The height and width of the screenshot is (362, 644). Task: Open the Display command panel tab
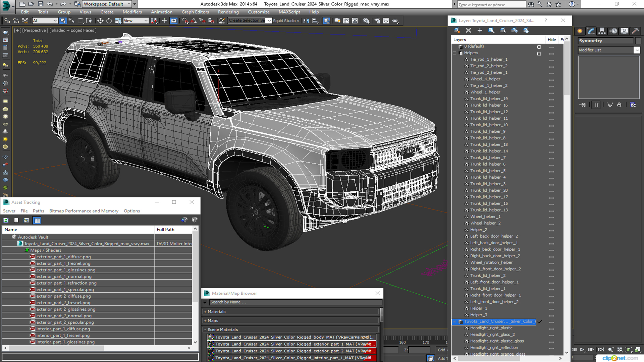coord(625,31)
